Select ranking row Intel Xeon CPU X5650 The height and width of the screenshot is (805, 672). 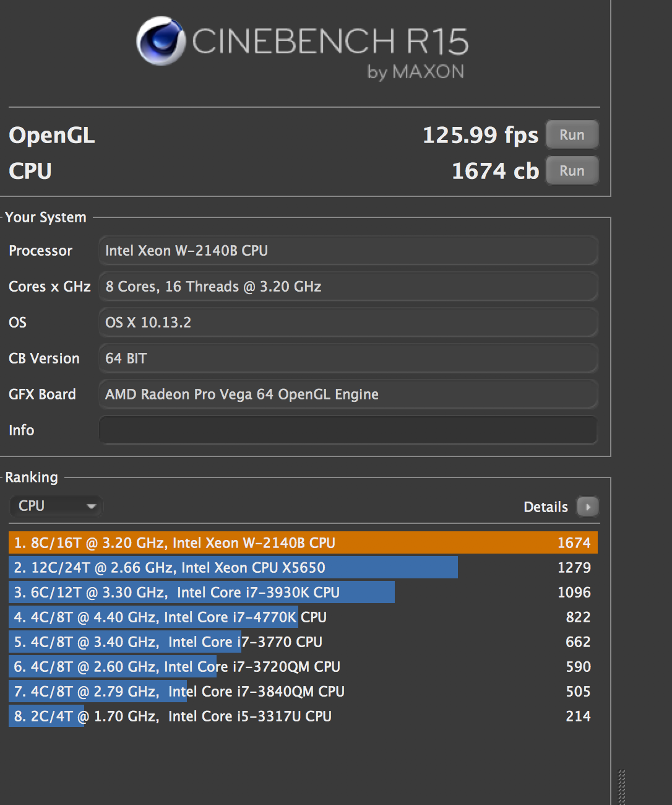coord(303,568)
